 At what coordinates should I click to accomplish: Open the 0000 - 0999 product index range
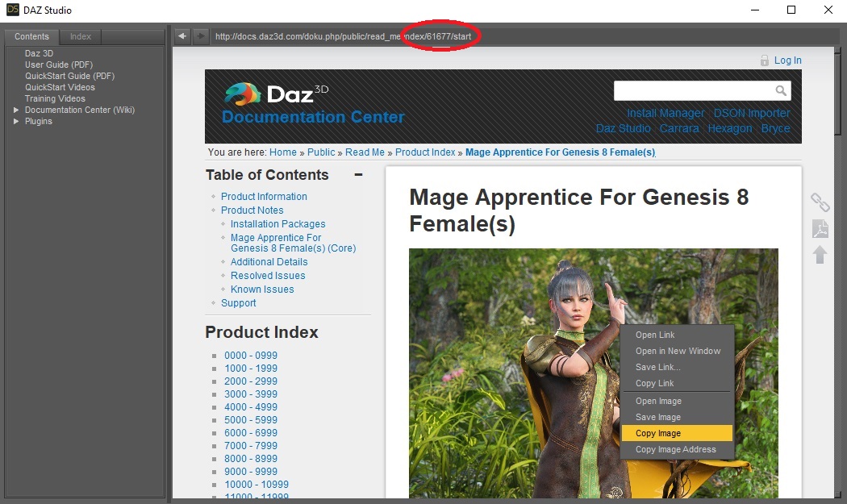(251, 355)
